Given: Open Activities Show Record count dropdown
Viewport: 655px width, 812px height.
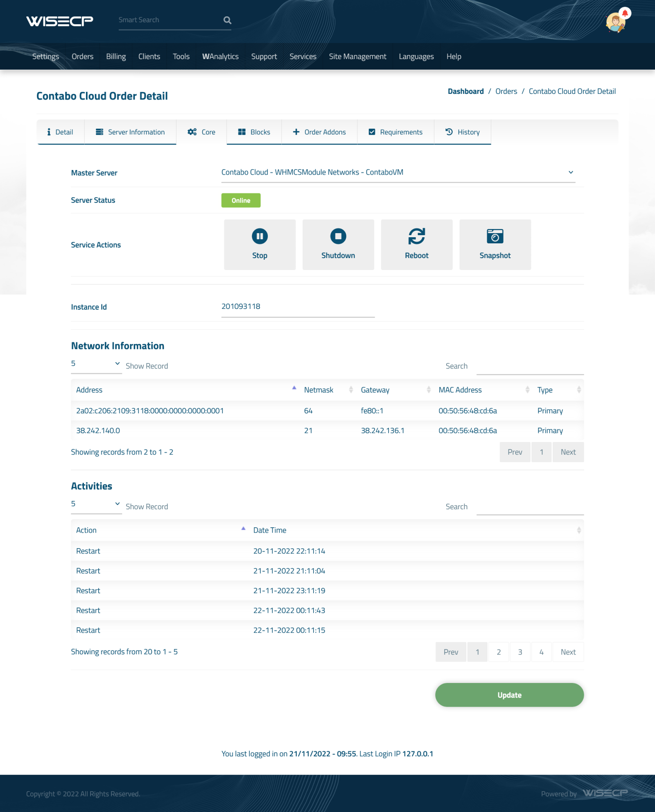Looking at the screenshot, I should (96, 504).
